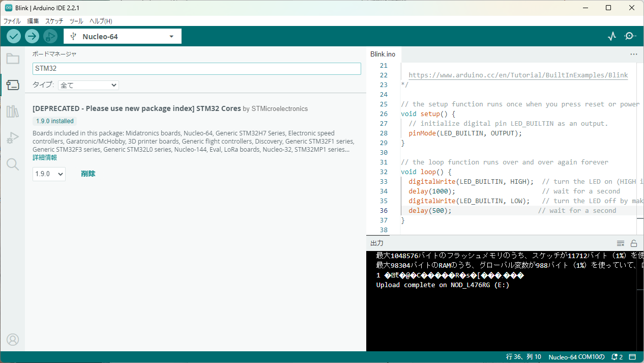This screenshot has width=644, height=363.
Task: Open the user account profile icon
Action: tap(13, 340)
